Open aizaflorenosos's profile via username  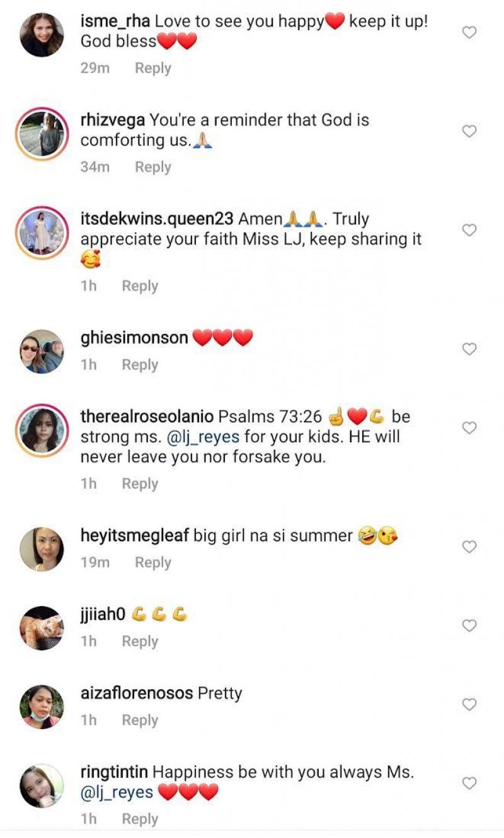(x=137, y=694)
